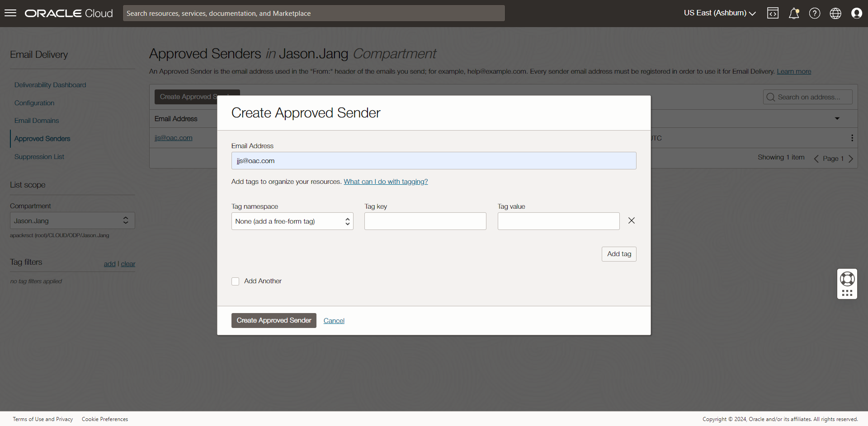Open the 'What can I do with tagging?' link

(x=386, y=182)
